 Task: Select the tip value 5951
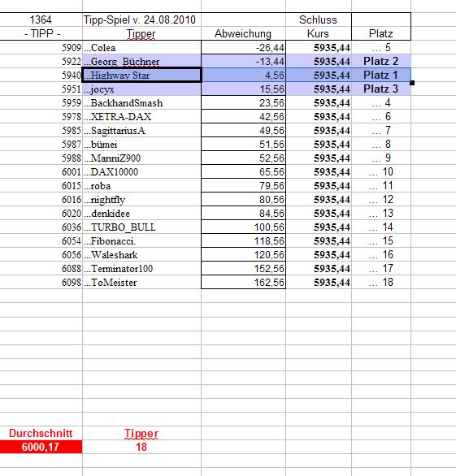pyautogui.click(x=41, y=89)
